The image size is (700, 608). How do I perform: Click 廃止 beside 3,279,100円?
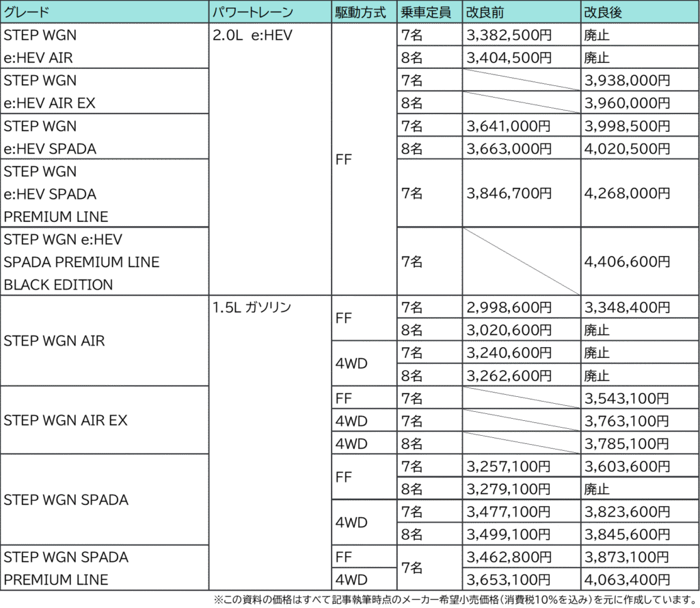click(596, 490)
